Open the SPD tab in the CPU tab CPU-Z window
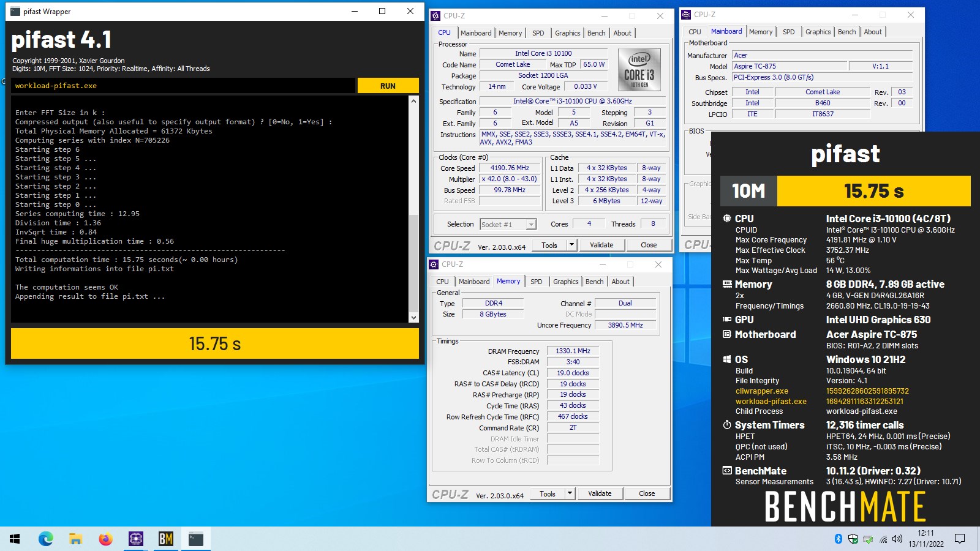Screen dimensions: 980x551 click(x=538, y=33)
